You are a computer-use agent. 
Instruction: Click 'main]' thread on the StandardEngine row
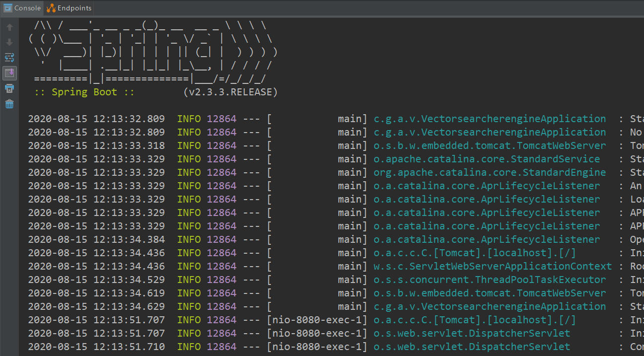click(353, 172)
